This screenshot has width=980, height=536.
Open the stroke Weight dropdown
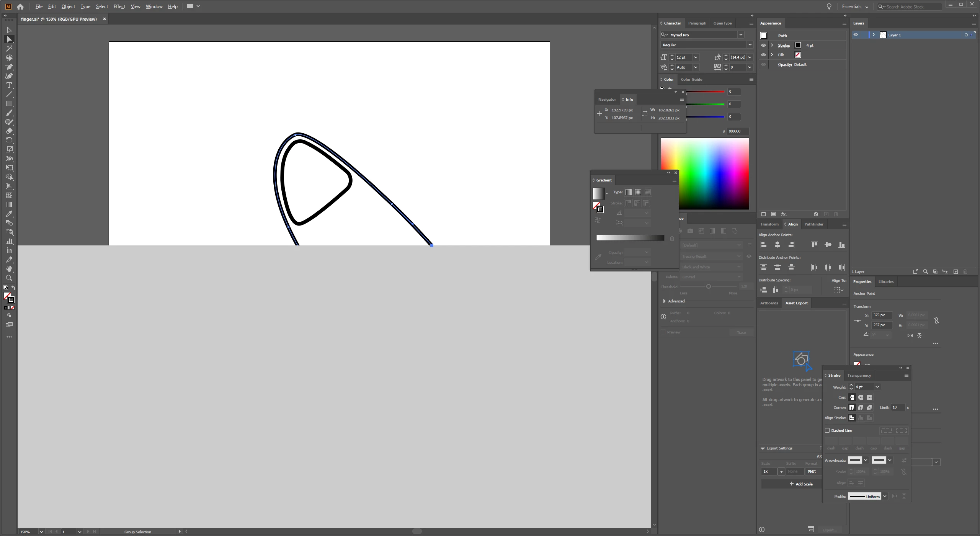pos(877,387)
